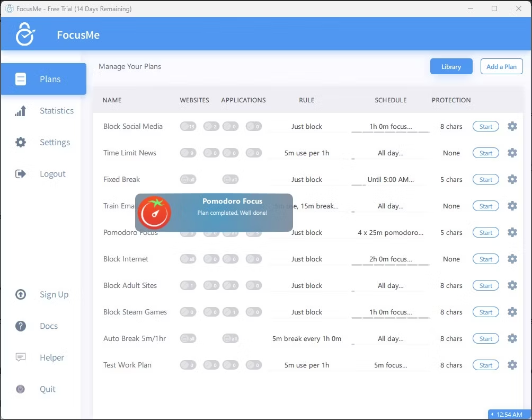Open settings gear for Block Adult Sites
532x420 pixels.
click(x=512, y=285)
